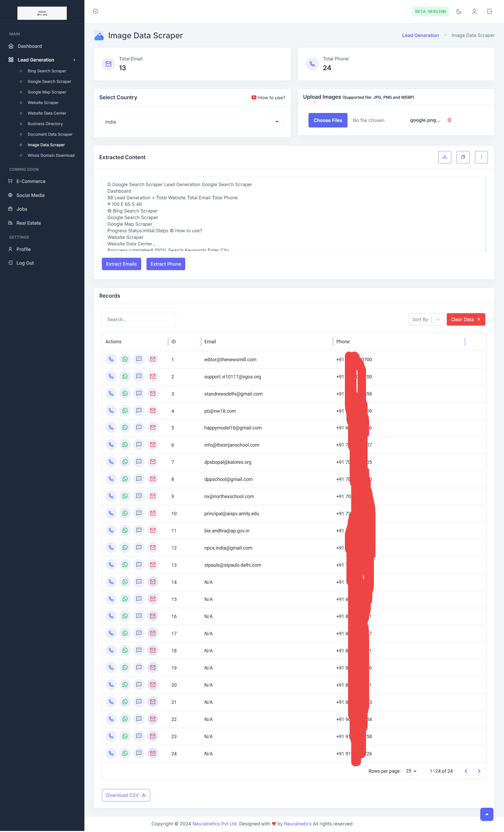Click Clear Data button
Image resolution: width=504 pixels, height=832 pixels.
465,320
